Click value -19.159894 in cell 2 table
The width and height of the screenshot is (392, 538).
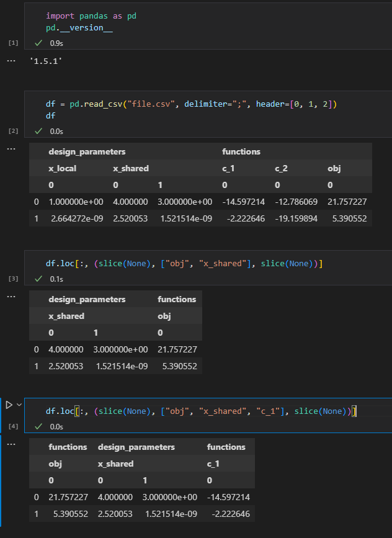(296, 218)
